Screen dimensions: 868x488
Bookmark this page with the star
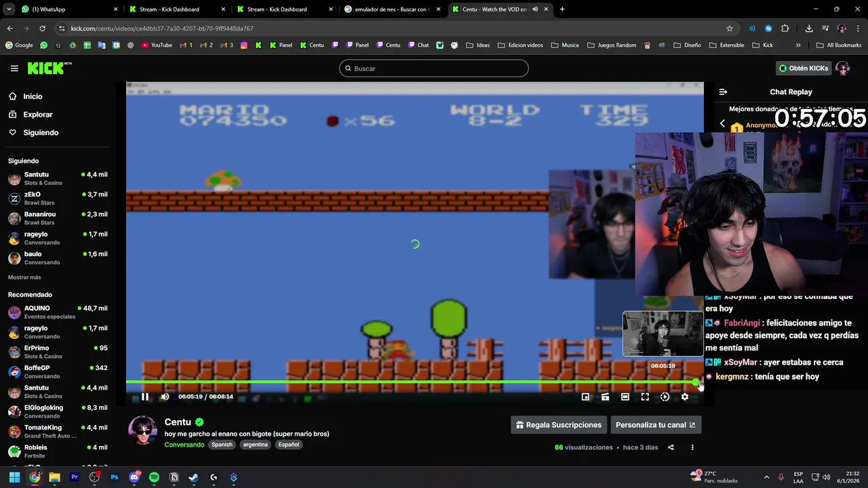(730, 28)
